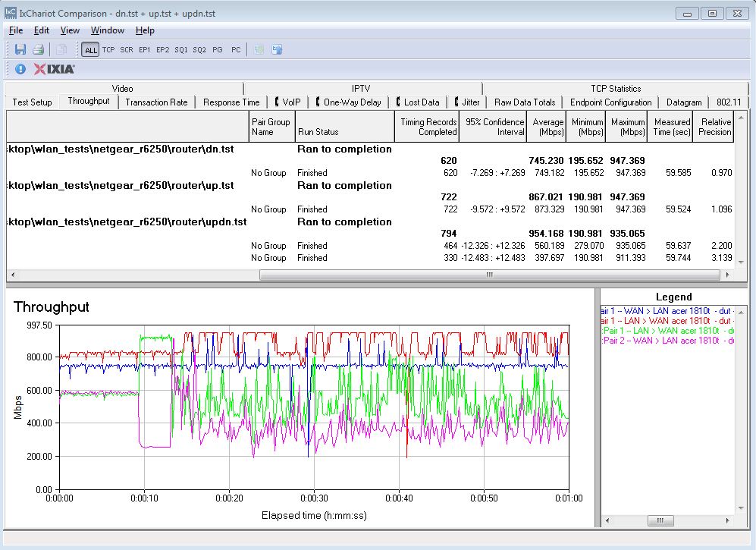Select the PC filter button
Image resolution: width=756 pixels, height=550 pixels.
pyautogui.click(x=236, y=50)
